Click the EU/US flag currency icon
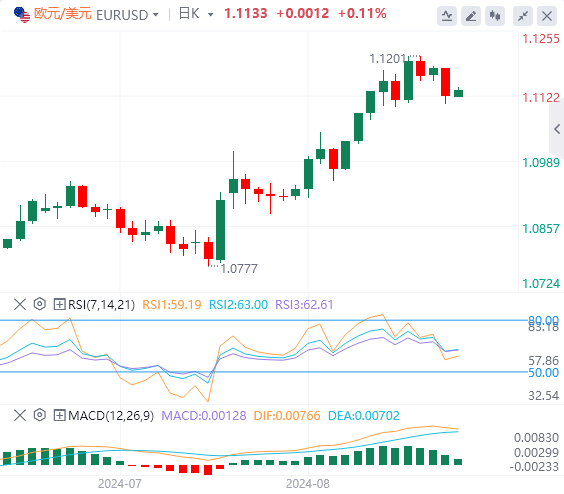The width and height of the screenshot is (564, 494). coord(22,14)
